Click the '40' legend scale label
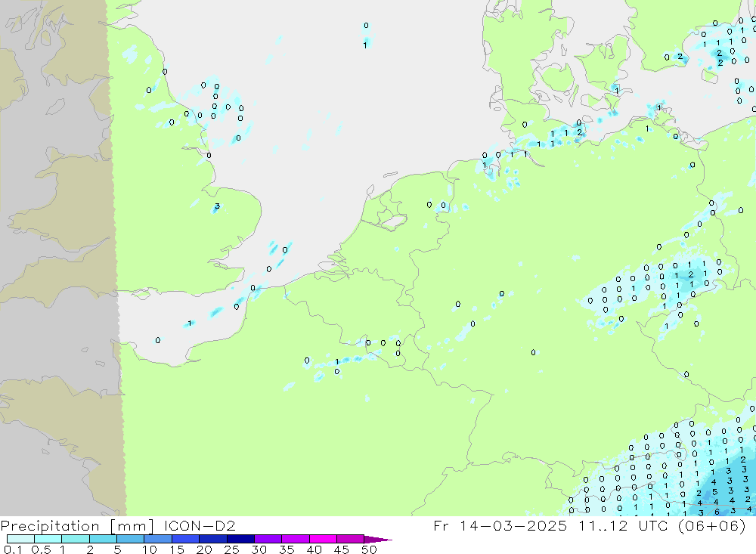The height and width of the screenshot is (554, 756). [x=314, y=549]
